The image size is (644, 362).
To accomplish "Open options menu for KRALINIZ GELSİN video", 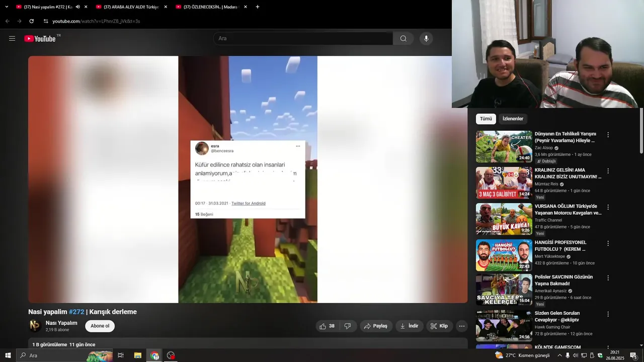I will click(608, 171).
